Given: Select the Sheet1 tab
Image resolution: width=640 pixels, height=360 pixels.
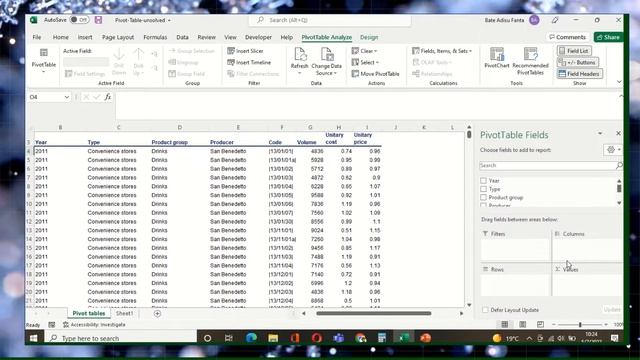Looking at the screenshot, I should click(124, 313).
